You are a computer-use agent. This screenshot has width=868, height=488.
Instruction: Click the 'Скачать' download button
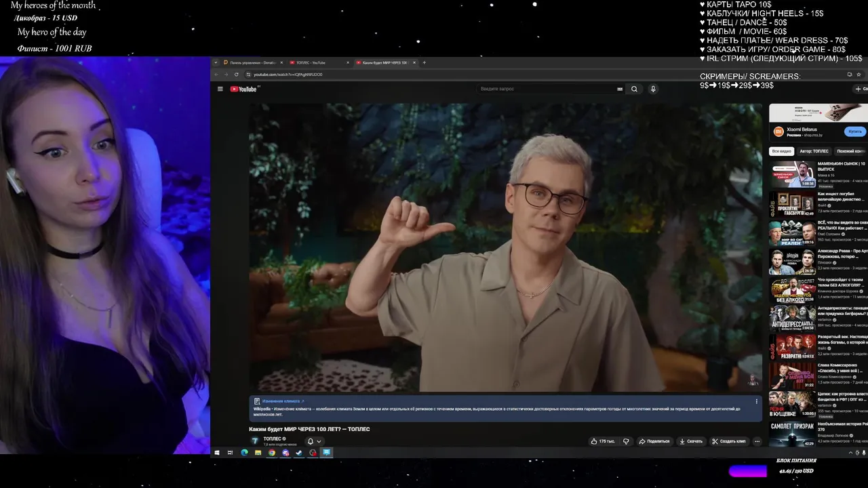(691, 441)
